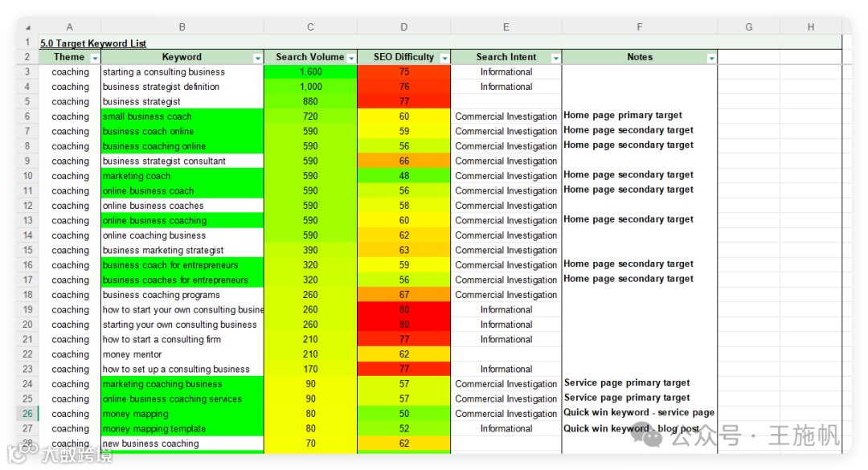Image resolution: width=868 pixels, height=470 pixels.
Task: Click the search volume cell '1,000'
Action: 310,87
